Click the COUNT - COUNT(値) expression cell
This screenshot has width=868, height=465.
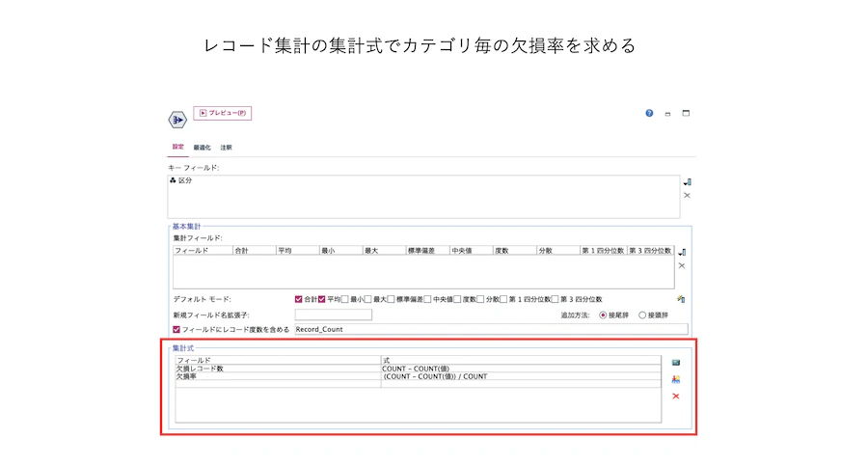pyautogui.click(x=521, y=369)
